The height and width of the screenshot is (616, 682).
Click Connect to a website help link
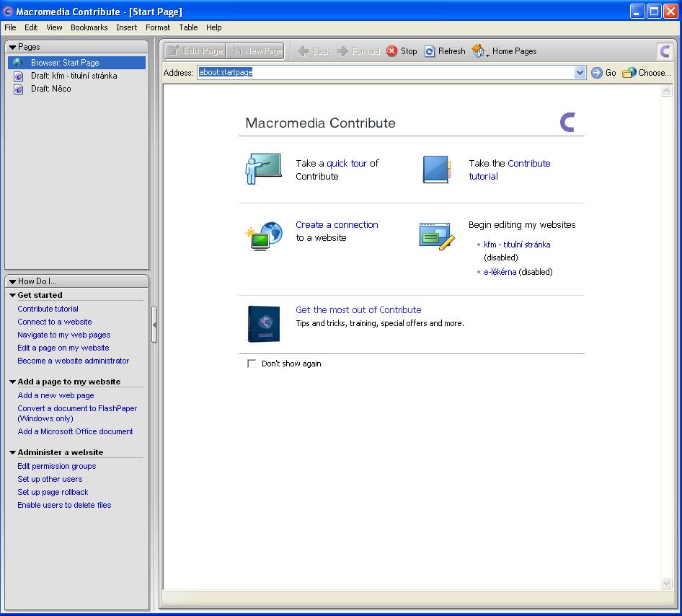[x=55, y=322]
